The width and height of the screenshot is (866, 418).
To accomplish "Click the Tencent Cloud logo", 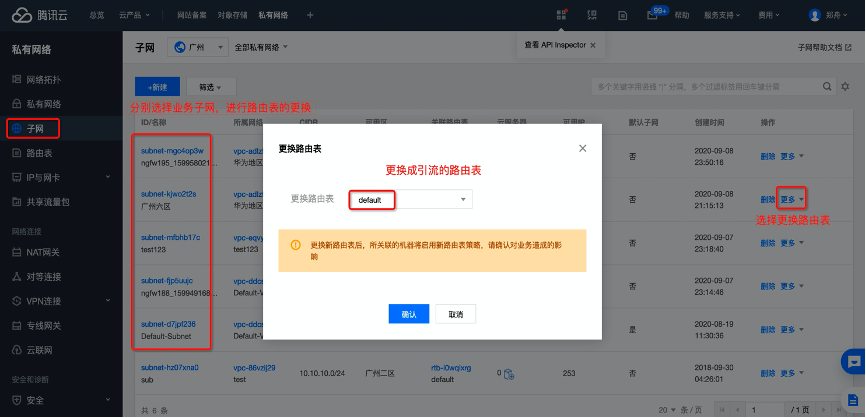I will tap(40, 15).
